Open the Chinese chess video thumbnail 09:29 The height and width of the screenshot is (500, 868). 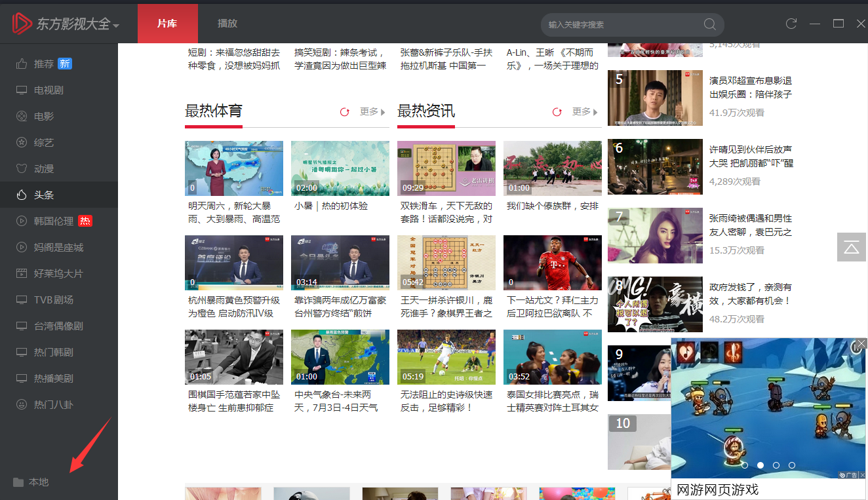pyautogui.click(x=446, y=168)
